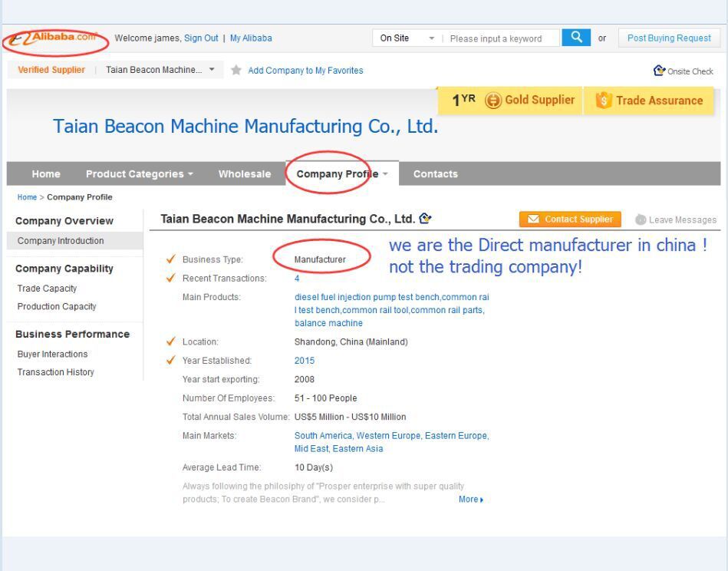This screenshot has width=728, height=571.
Task: Click the Eastern Europe market link
Action: click(x=456, y=436)
